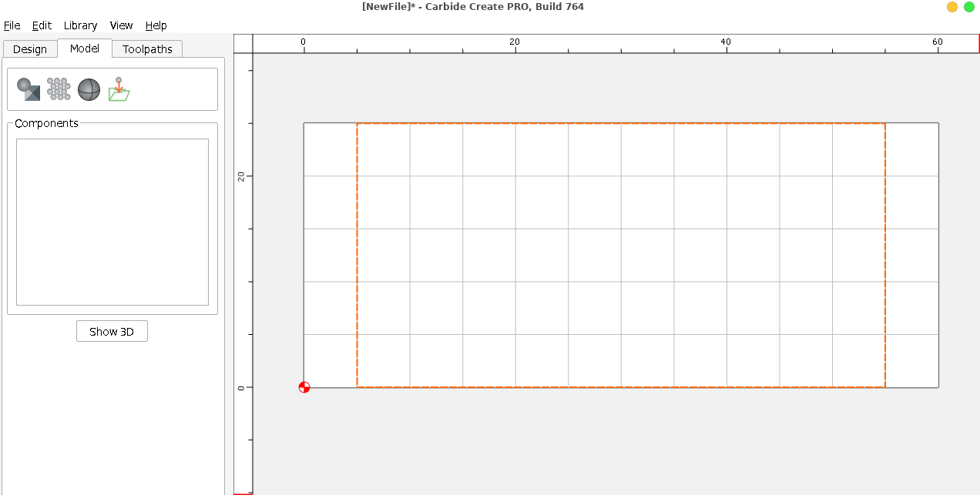Click the yellow window minimize button

coord(952,7)
